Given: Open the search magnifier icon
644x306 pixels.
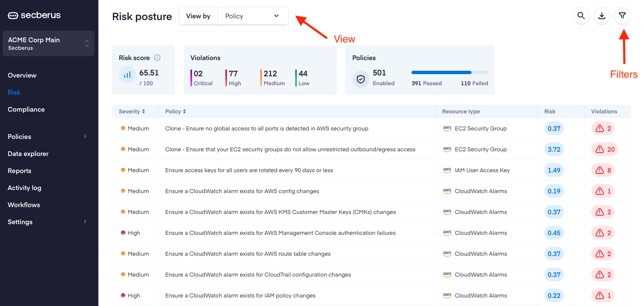Looking at the screenshot, I should point(581,16).
